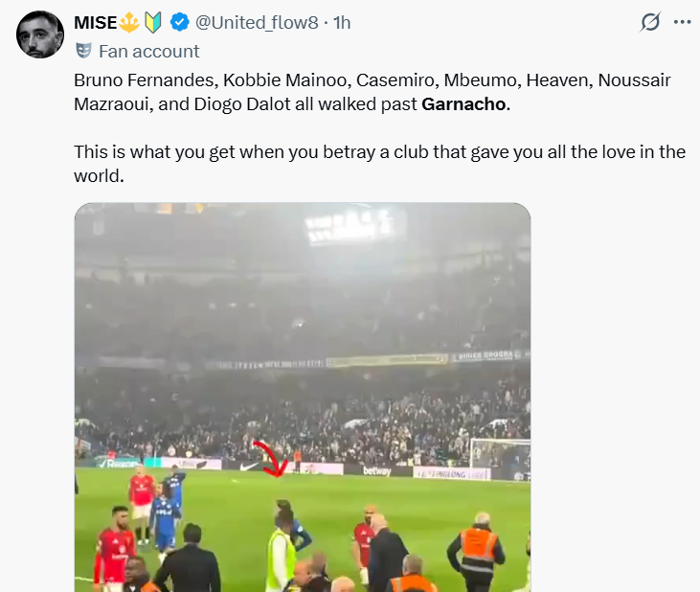Click the gold fleur-de-lis emoji after MISE
This screenshot has height=592, width=700.
(130, 22)
